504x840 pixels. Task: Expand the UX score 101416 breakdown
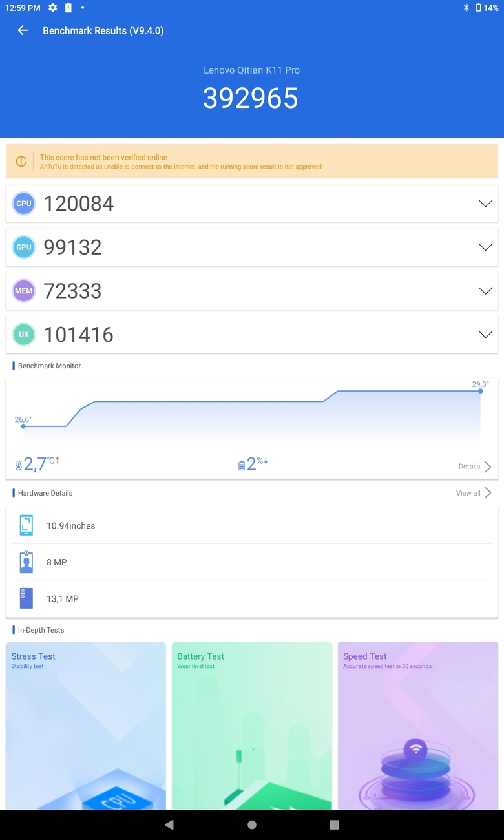pyautogui.click(x=485, y=335)
